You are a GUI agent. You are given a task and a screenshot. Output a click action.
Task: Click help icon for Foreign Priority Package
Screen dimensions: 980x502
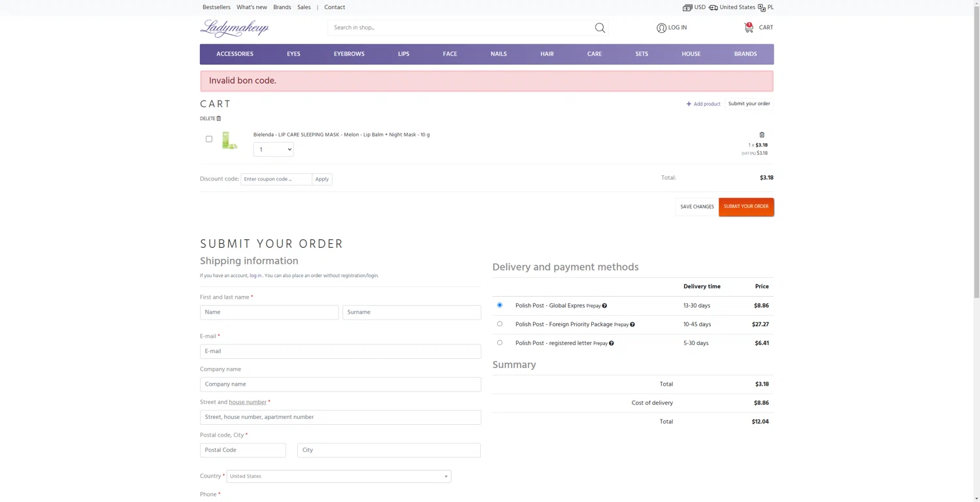632,324
